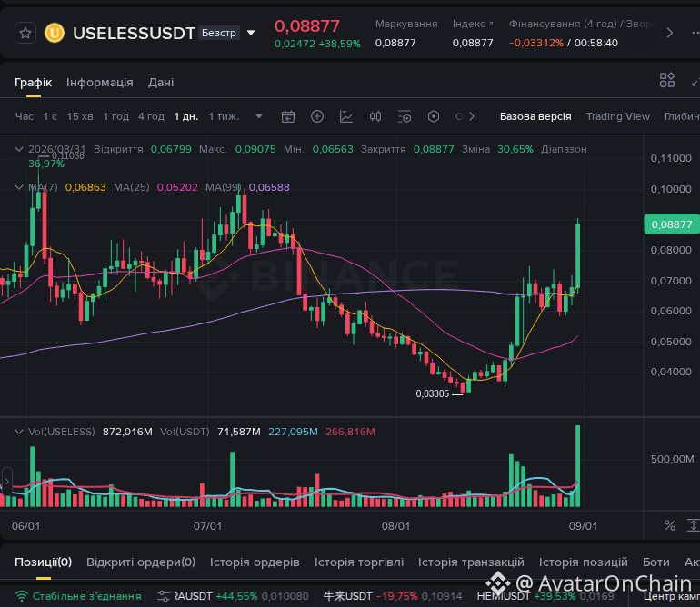Open the go-to-date calendar icon

pos(288,117)
